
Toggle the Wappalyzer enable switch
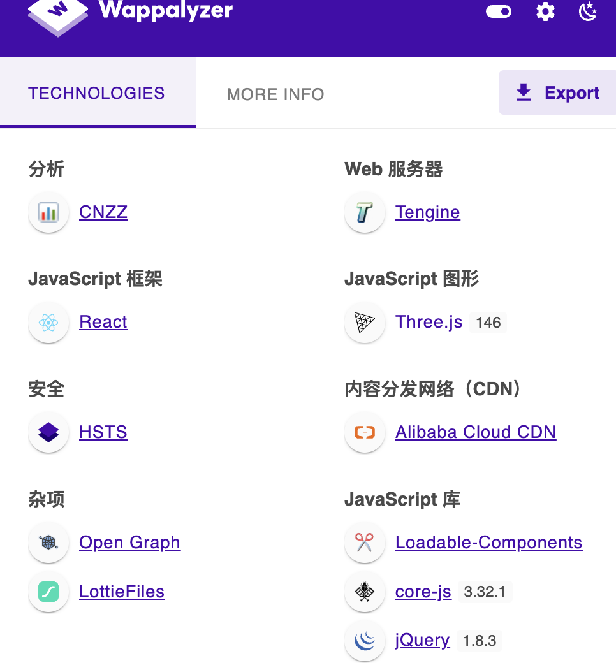(499, 11)
